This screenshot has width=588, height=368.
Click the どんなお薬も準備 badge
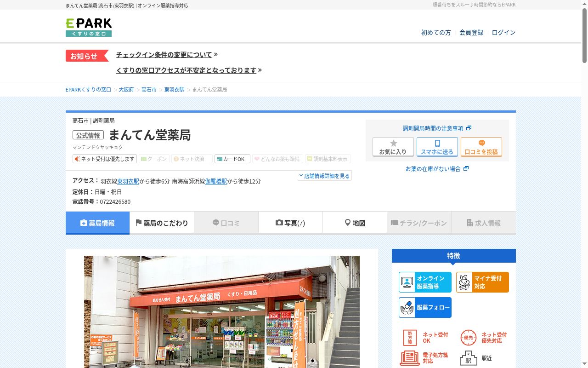[x=277, y=159]
